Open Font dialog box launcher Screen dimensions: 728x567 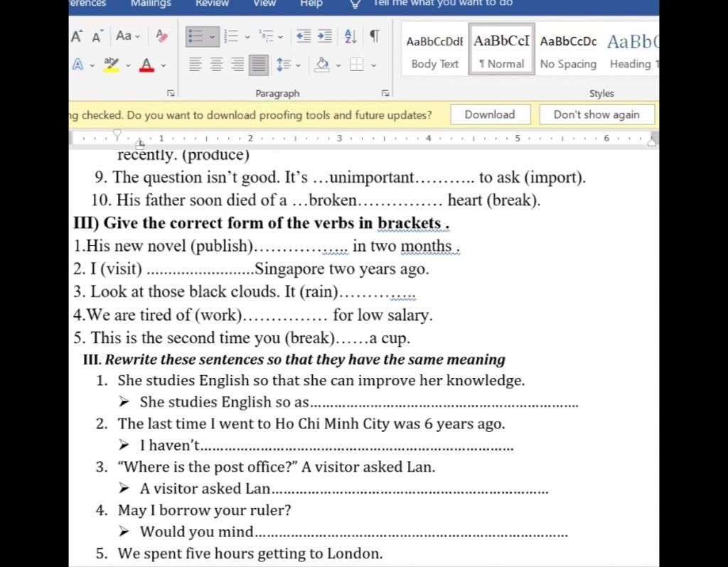click(x=171, y=93)
